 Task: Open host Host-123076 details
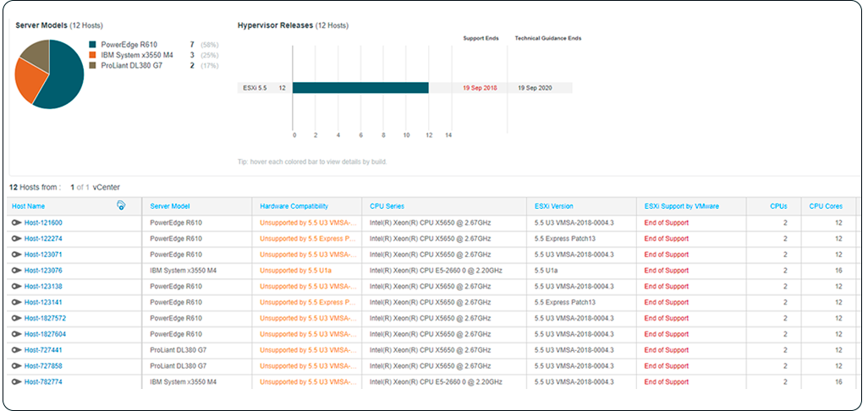click(43, 271)
